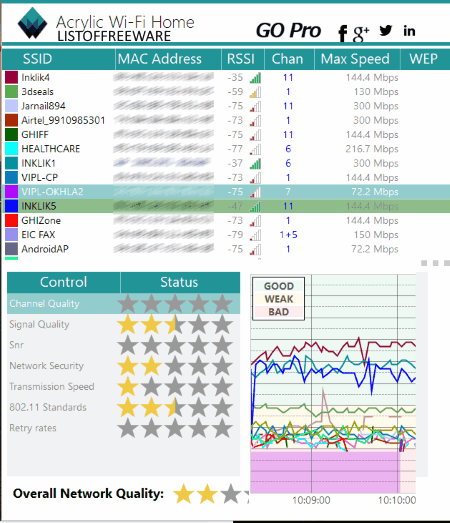Click the signal bars icon for GHIZone
This screenshot has height=523, width=450.
(x=256, y=221)
